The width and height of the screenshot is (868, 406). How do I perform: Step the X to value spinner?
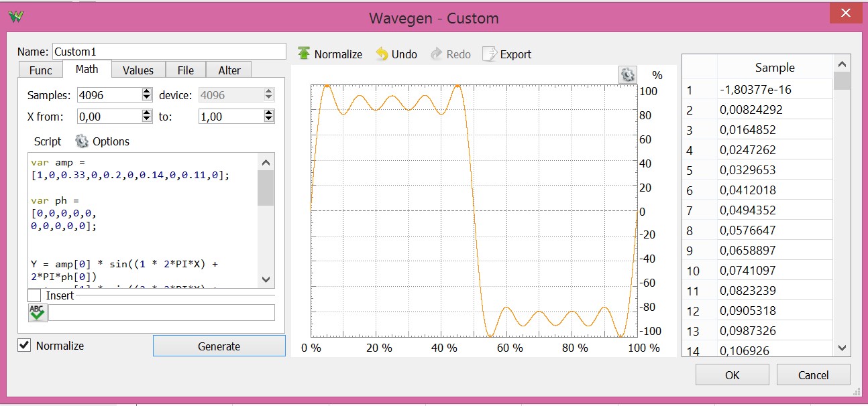click(x=269, y=117)
